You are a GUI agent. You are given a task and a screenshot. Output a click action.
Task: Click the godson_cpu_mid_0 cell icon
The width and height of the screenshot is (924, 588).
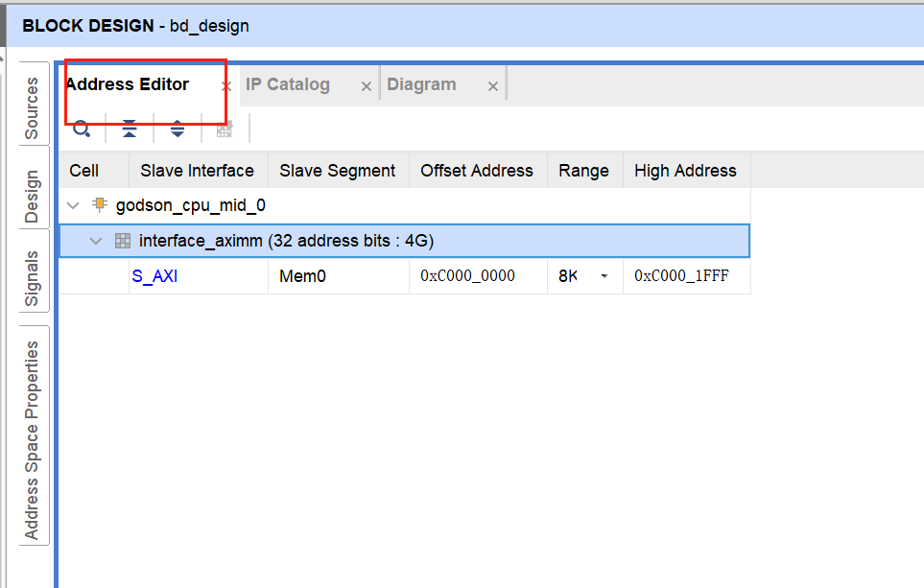coord(100,204)
